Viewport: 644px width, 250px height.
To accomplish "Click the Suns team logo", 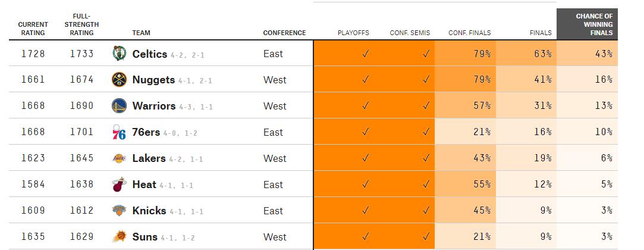I will (120, 237).
